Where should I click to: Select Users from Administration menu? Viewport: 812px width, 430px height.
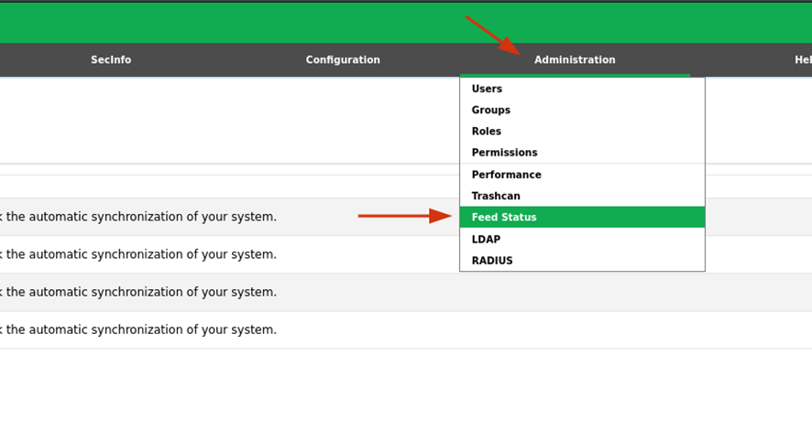click(582, 89)
